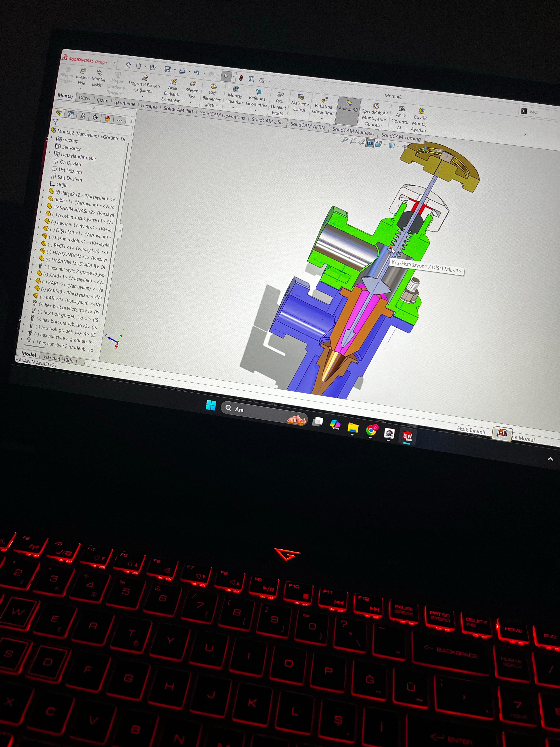Open file properties list icon in quick toolbar

click(251, 79)
